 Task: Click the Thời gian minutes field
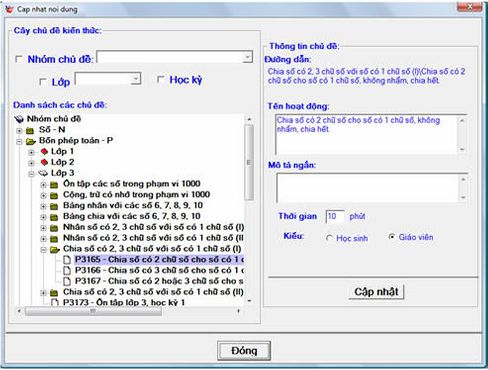[x=335, y=216]
